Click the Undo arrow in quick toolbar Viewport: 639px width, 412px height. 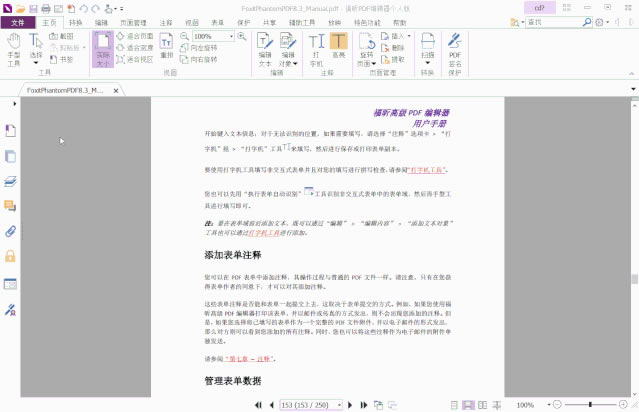84,8
